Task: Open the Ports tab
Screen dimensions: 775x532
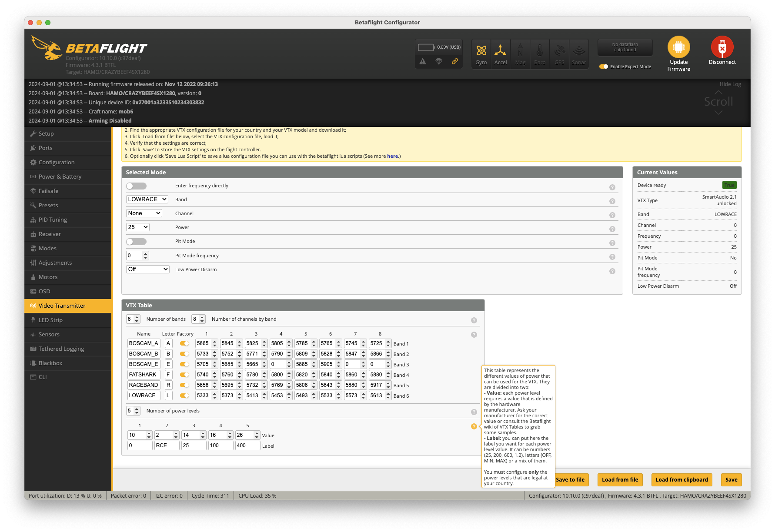Action: 68,148
